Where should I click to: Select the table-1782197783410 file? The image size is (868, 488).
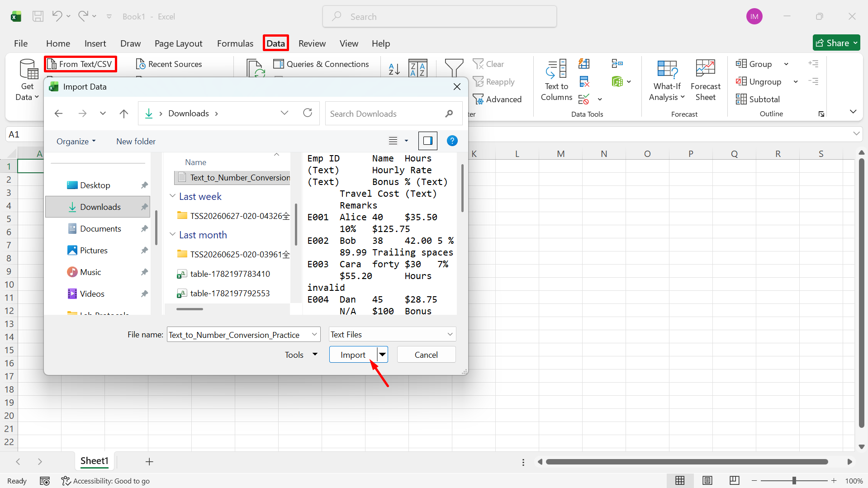tap(230, 274)
